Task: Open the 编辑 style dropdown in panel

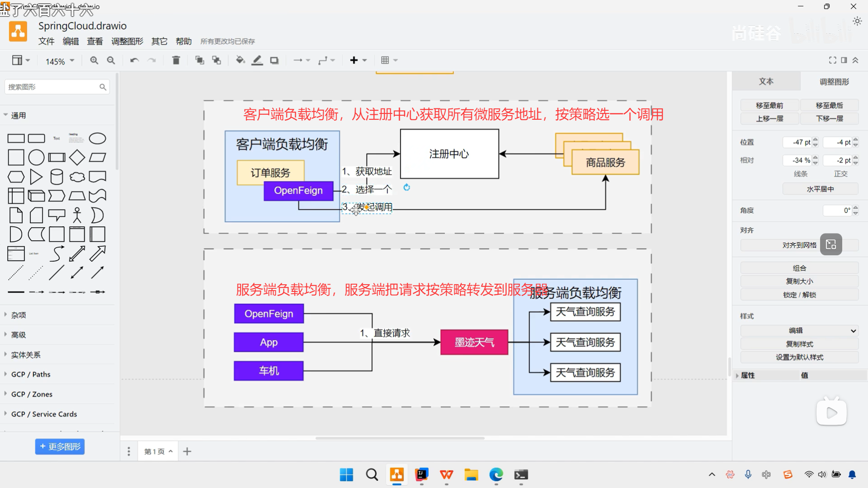Action: [x=799, y=331]
